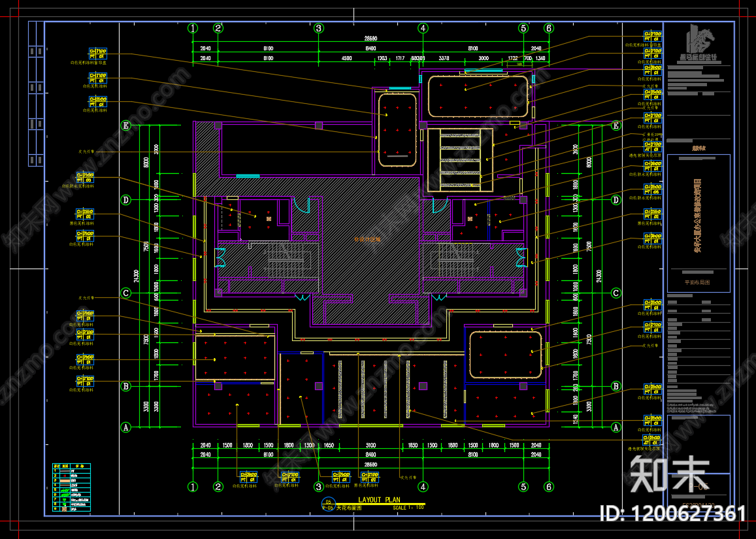Image resolution: width=756 pixels, height=539 pixels.
Task: Click grid bubble 2 in the top row
Action: pos(218,28)
